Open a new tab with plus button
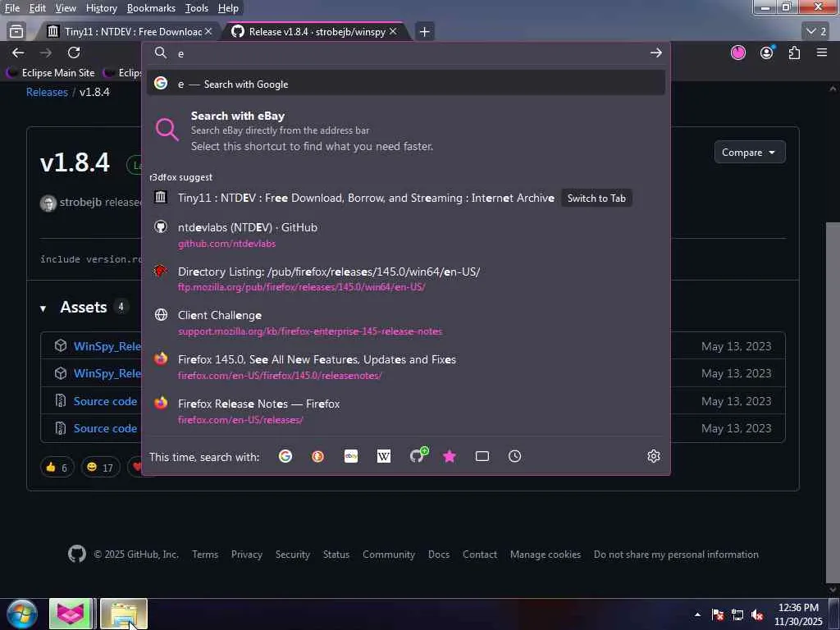 [424, 32]
